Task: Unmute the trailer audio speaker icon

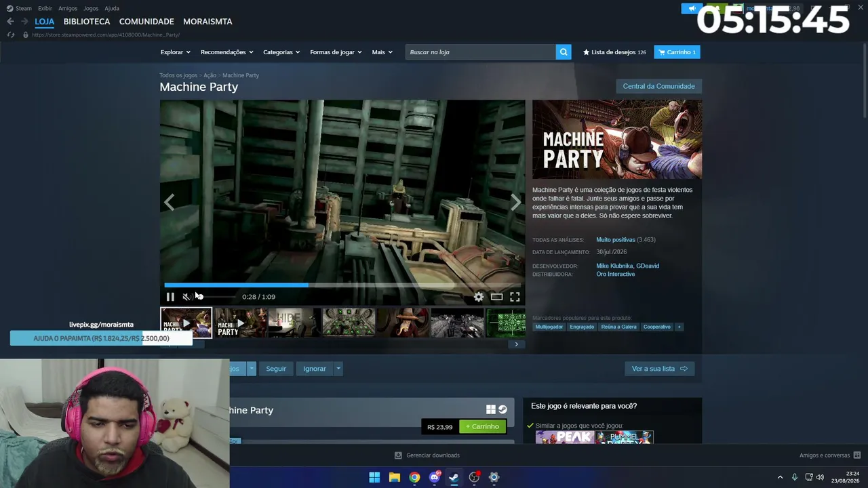Action: 186,297
